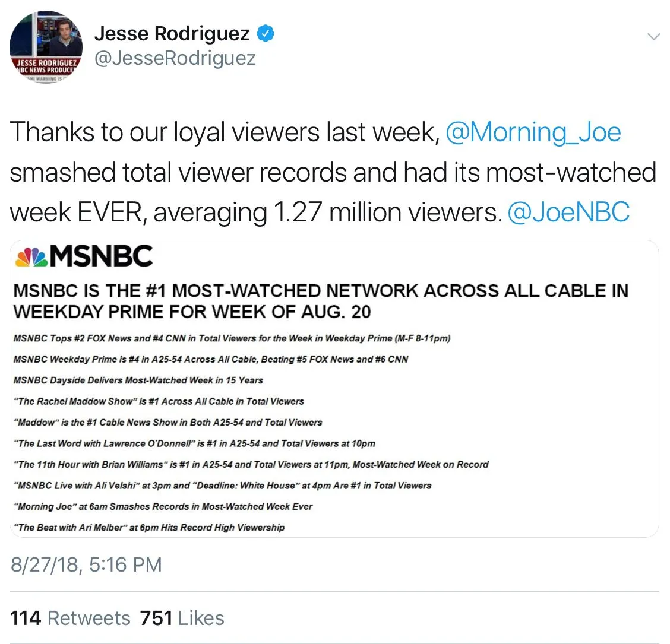Click the MSNBC peacock logo
Image resolution: width=670 pixels, height=644 pixels.
point(31,256)
